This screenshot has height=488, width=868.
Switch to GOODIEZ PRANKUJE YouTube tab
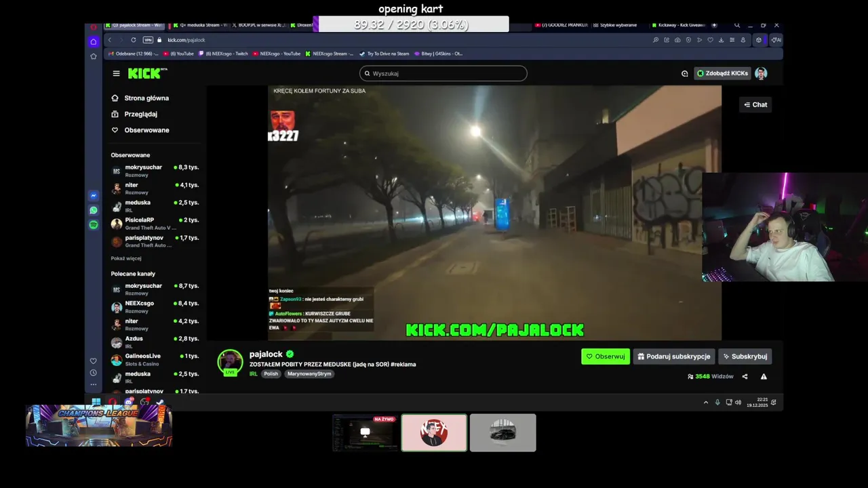(561, 25)
